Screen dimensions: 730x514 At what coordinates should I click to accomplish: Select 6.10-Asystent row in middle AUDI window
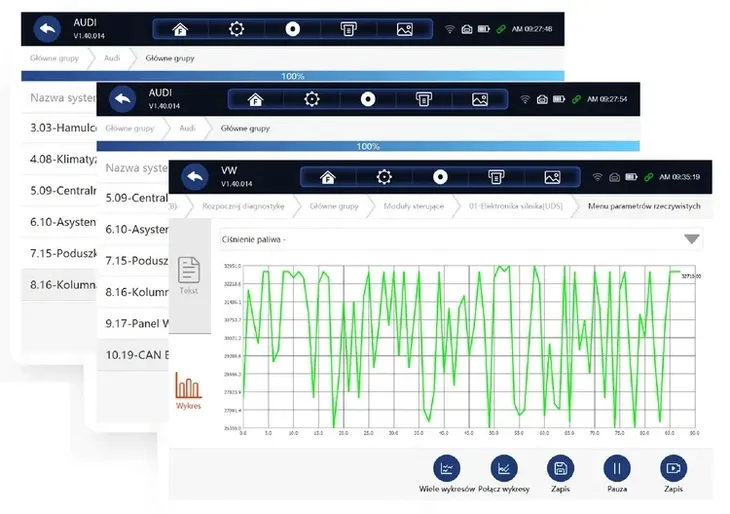click(x=133, y=229)
